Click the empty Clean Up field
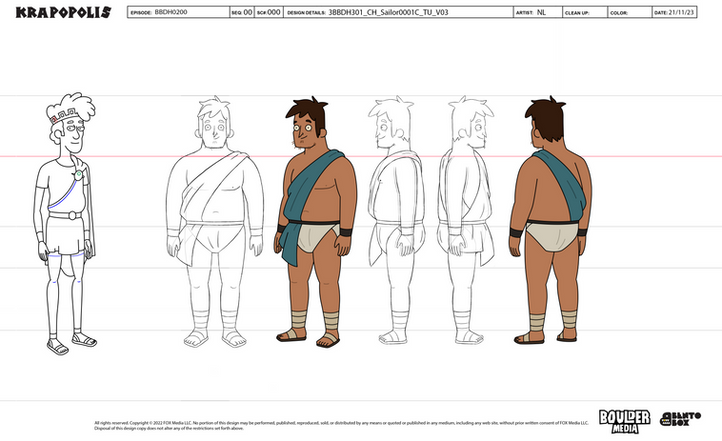Image resolution: width=722 pixels, height=441 pixels. click(x=585, y=12)
